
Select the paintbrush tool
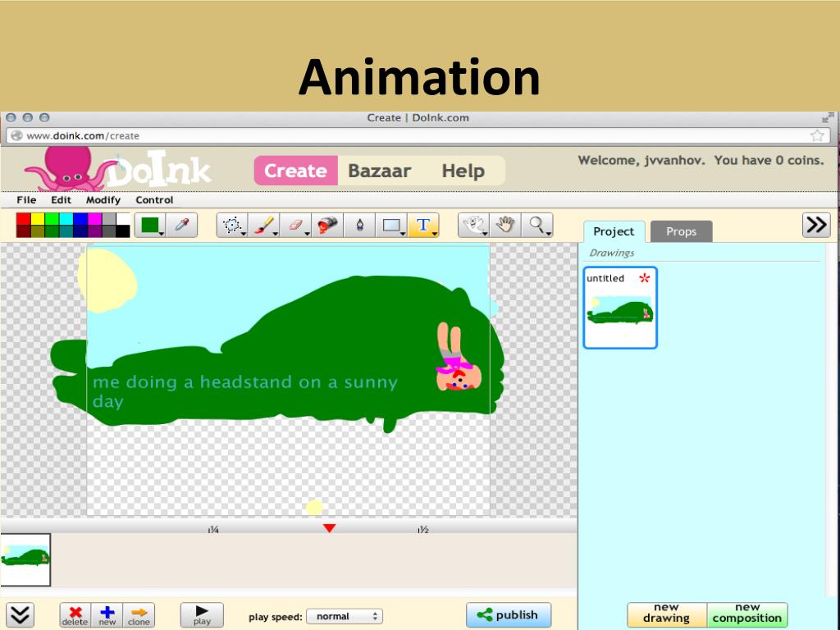pos(264,225)
